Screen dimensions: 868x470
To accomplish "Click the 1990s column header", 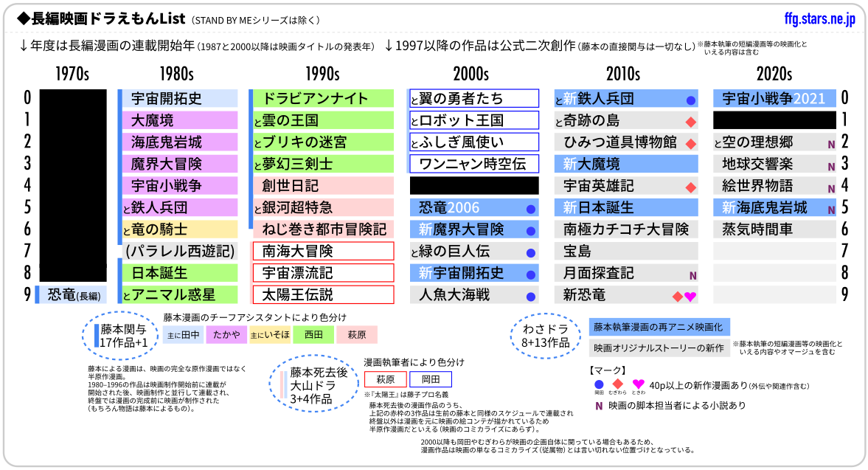I will pos(323,74).
